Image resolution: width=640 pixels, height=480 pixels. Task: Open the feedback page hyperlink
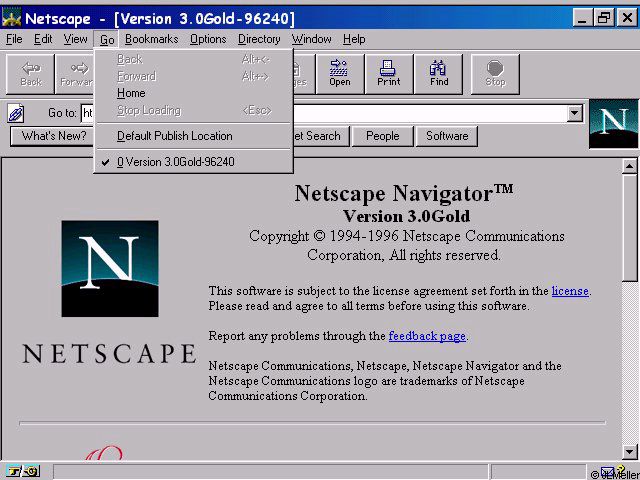pos(427,336)
